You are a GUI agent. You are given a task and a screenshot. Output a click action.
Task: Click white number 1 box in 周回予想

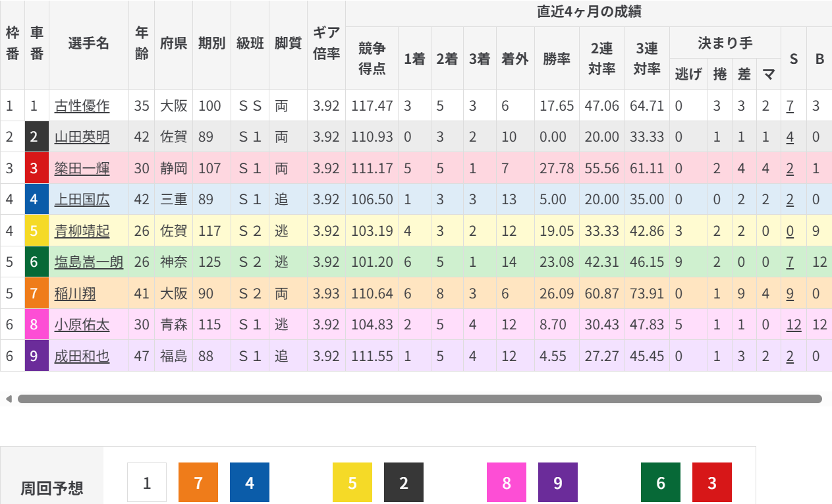(147, 483)
